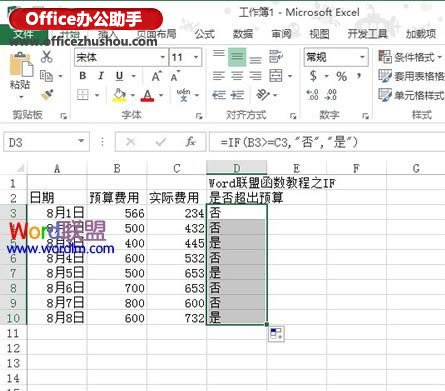Viewport: 445px width, 391px height.
Task: Open alignment group dialog launcher
Action: click(293, 116)
